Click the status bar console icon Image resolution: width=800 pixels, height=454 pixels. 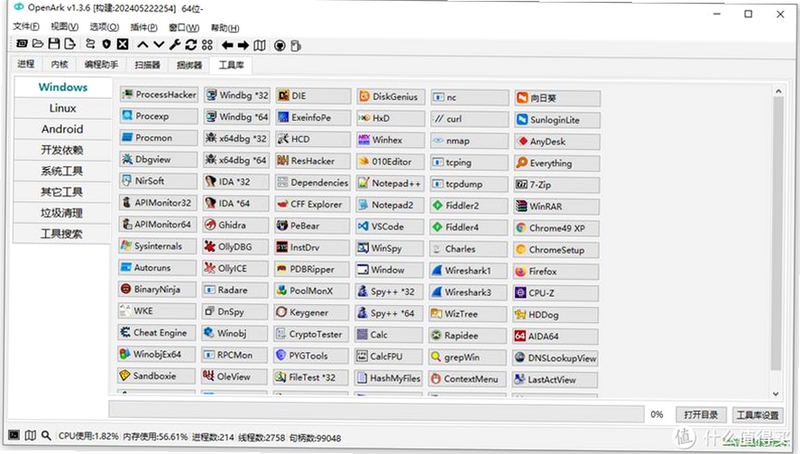(x=14, y=435)
